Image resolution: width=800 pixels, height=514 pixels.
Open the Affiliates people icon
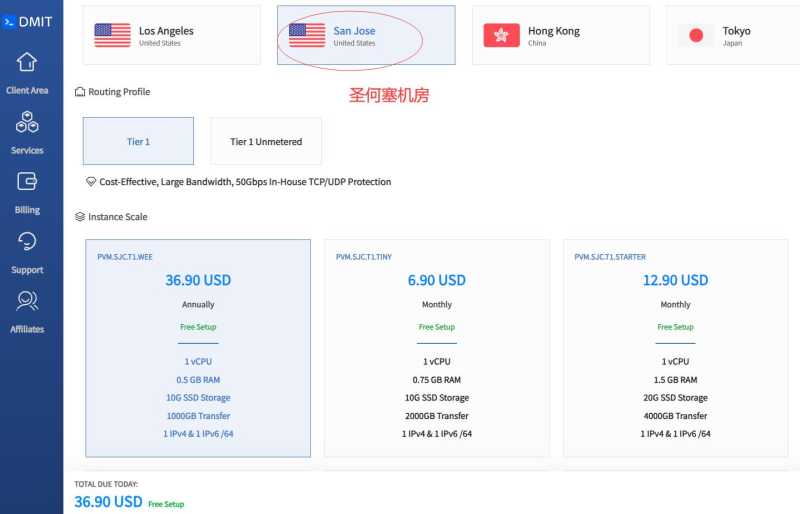pyautogui.click(x=27, y=301)
